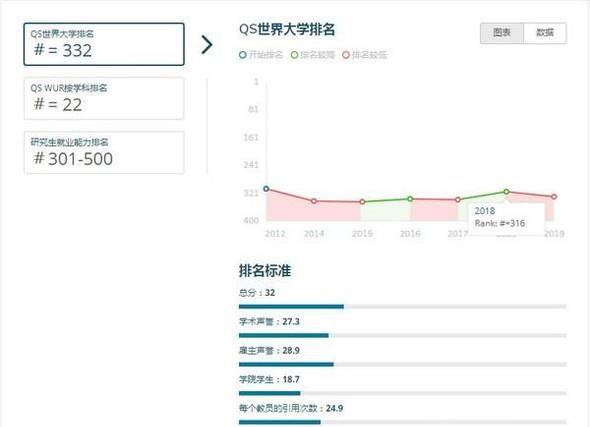Viewport: 590px width, 427px height.
Task: Click the 雇主声誉 28.9 progress bar
Action: [x=403, y=364]
